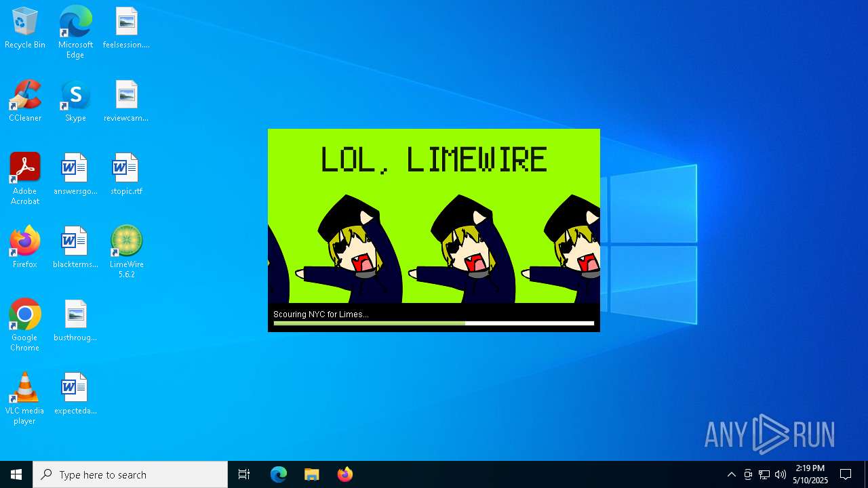Screen dimensions: 868x488
Task: Open Task View on the taskbar
Action: [244, 474]
